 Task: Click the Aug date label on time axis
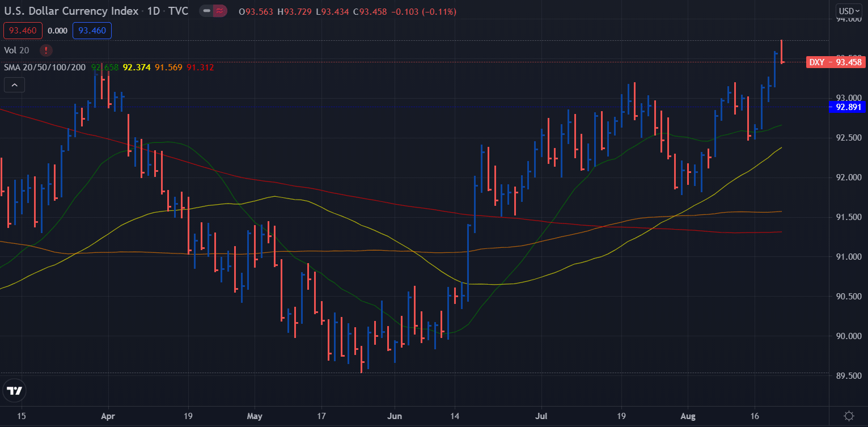coord(688,416)
